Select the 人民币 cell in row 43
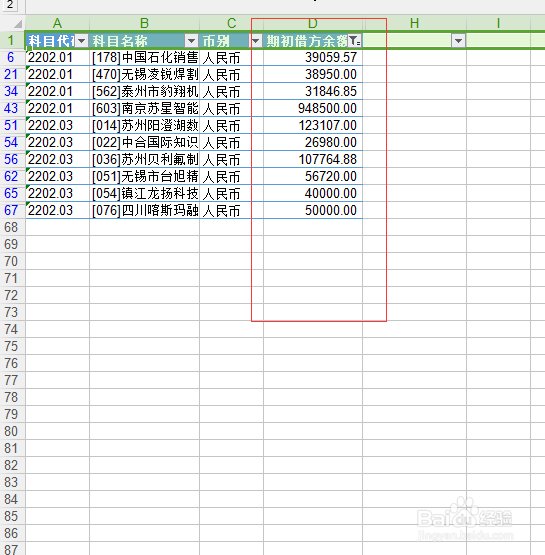545x555 pixels. 231,108
